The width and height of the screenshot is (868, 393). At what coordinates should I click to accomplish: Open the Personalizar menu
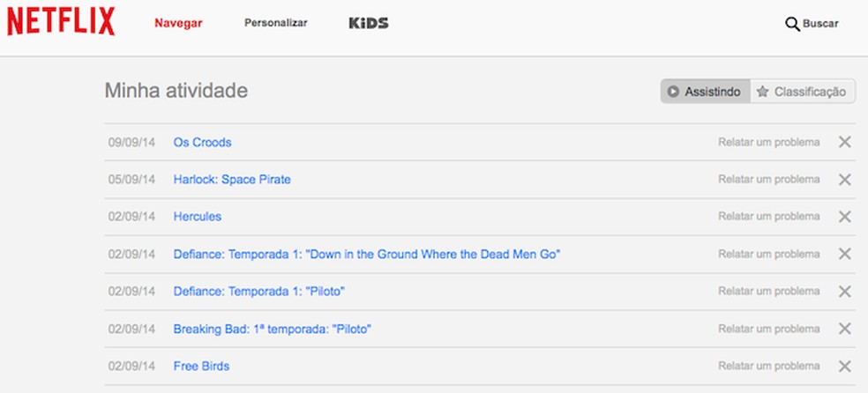tap(275, 23)
